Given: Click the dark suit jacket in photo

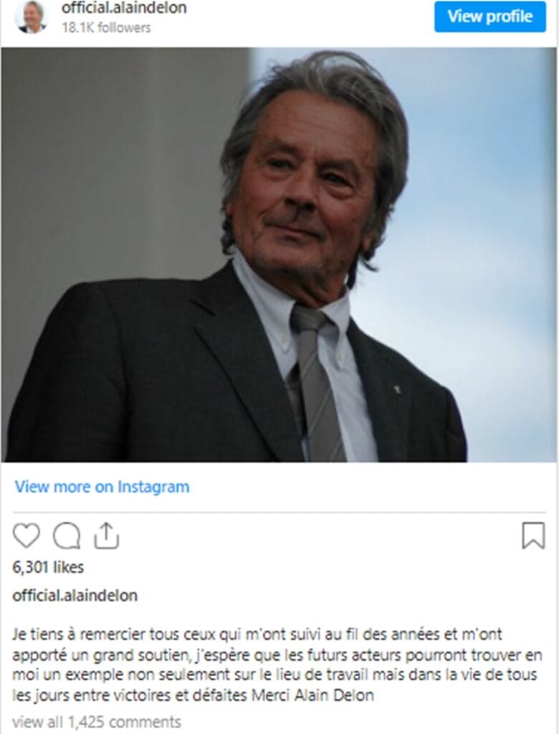Looking at the screenshot, I should [154, 374].
